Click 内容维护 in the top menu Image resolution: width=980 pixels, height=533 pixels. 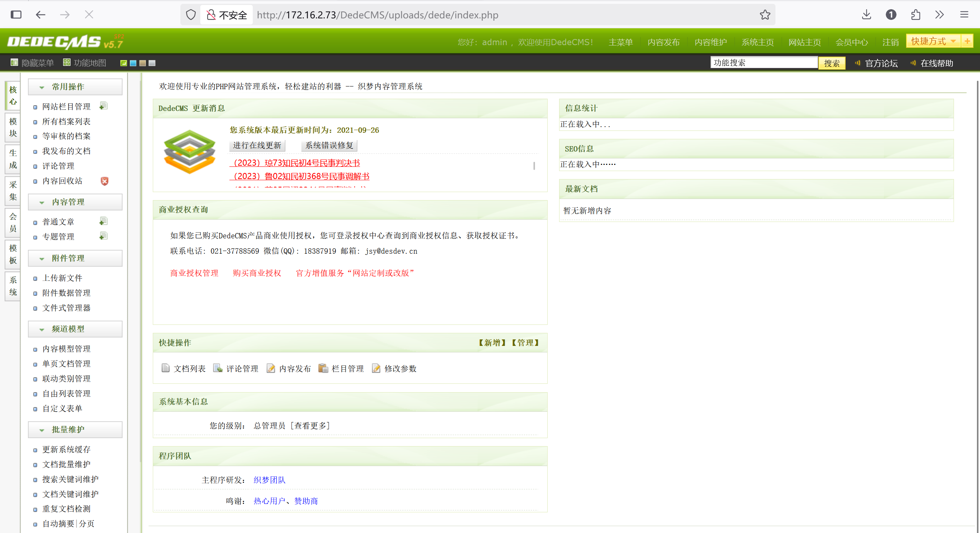tap(710, 42)
